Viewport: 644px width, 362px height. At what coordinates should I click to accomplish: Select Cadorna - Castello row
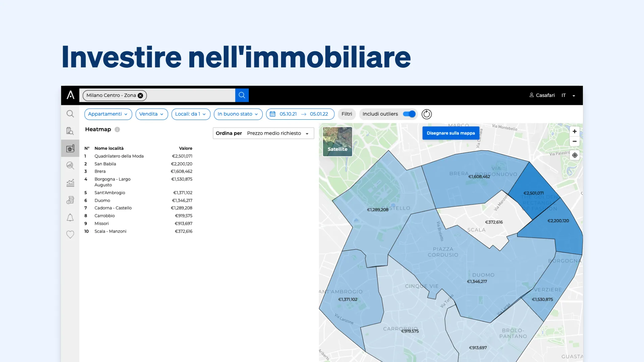click(138, 208)
